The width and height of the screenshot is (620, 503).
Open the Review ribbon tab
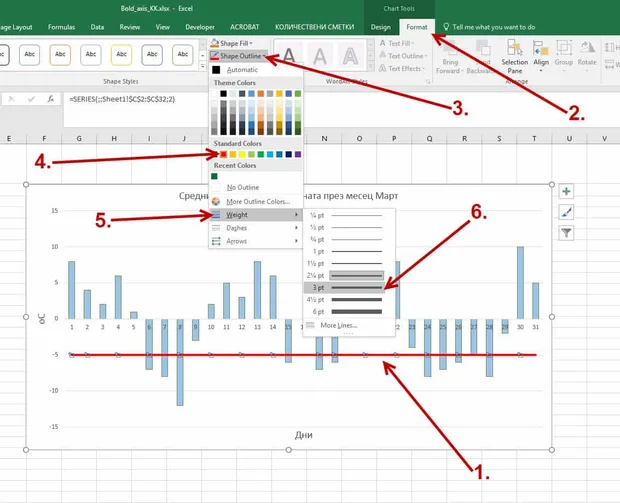tap(130, 27)
